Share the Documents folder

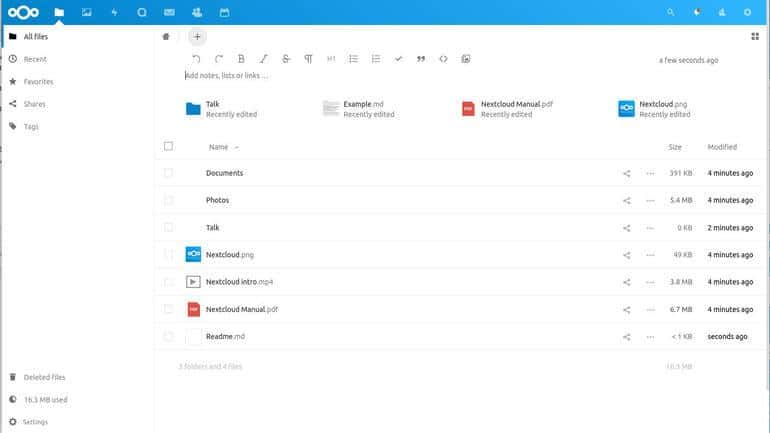pyautogui.click(x=627, y=173)
